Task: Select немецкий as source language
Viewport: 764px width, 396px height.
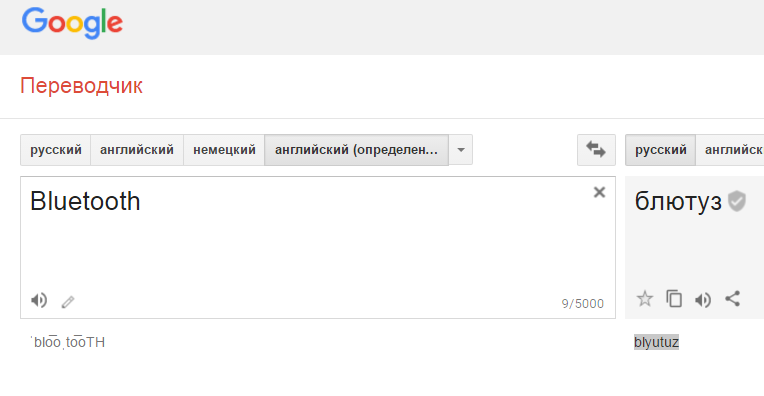Action: pyautogui.click(x=224, y=150)
